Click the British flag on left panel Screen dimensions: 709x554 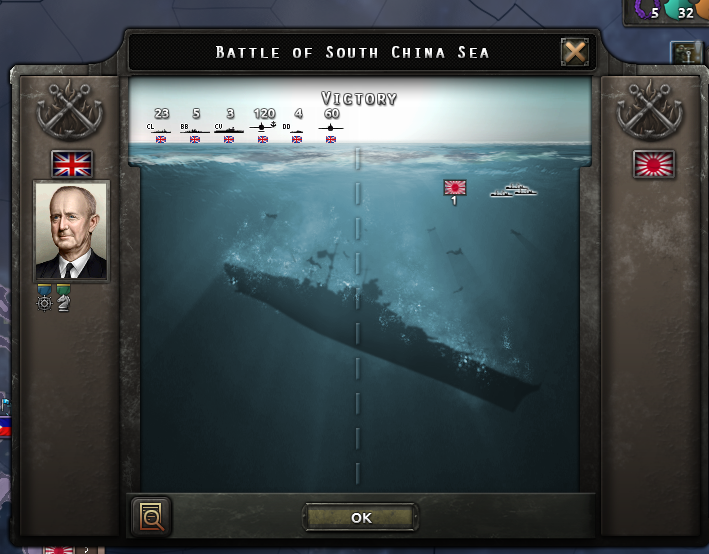pyautogui.click(x=72, y=164)
